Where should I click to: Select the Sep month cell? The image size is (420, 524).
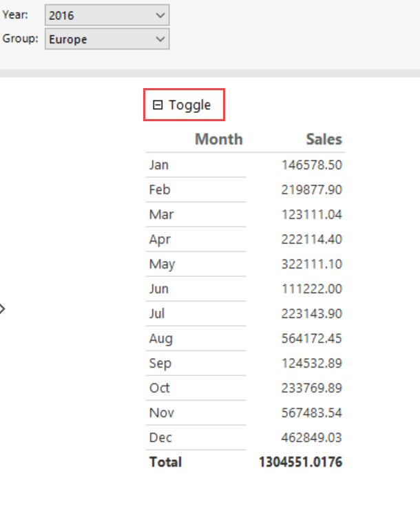pyautogui.click(x=160, y=364)
